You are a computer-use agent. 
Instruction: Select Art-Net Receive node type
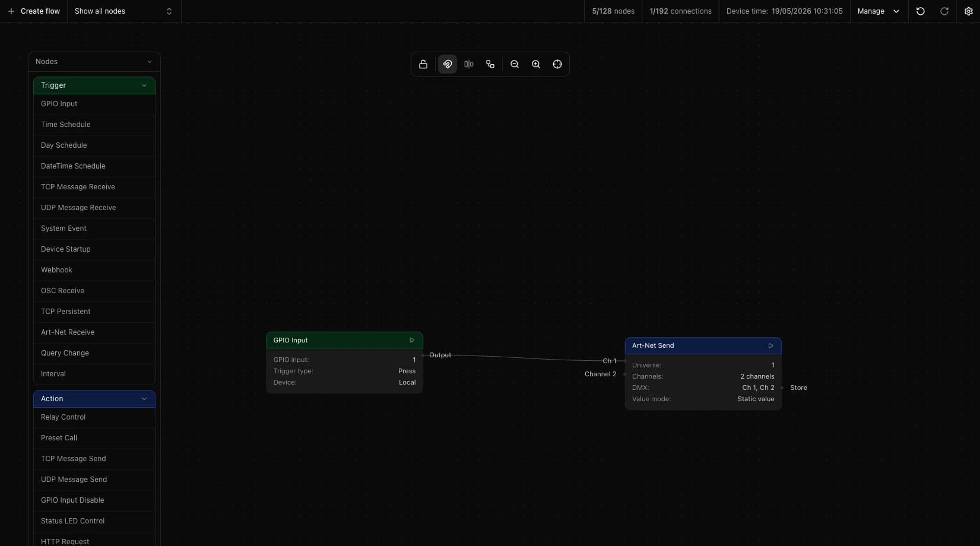[94, 332]
